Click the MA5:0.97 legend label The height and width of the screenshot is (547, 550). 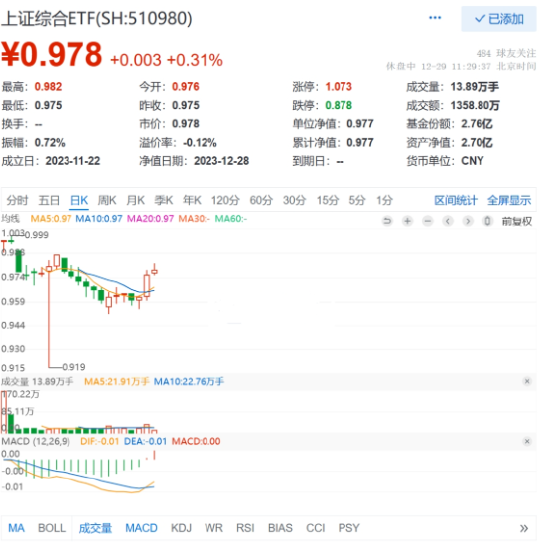(51, 219)
